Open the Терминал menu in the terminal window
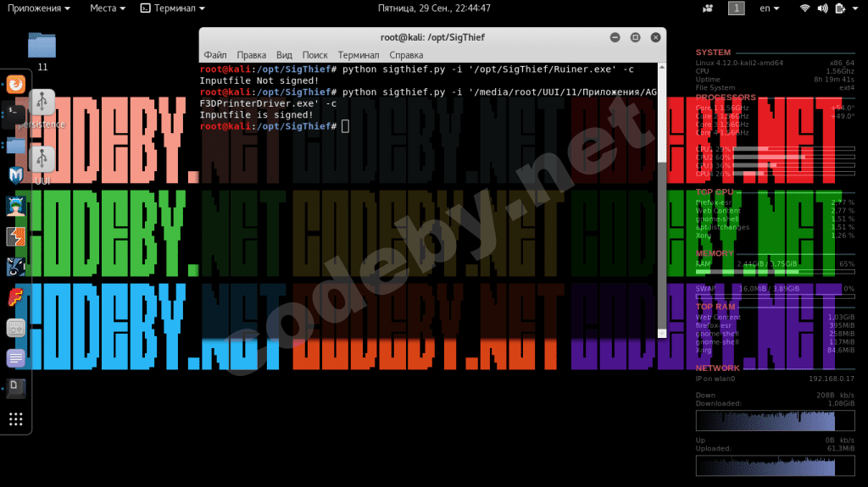Screen dimensions: 868x487 pos(359,55)
